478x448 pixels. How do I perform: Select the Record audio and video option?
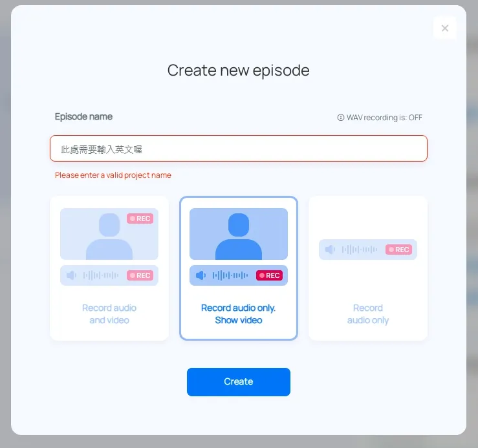point(109,268)
